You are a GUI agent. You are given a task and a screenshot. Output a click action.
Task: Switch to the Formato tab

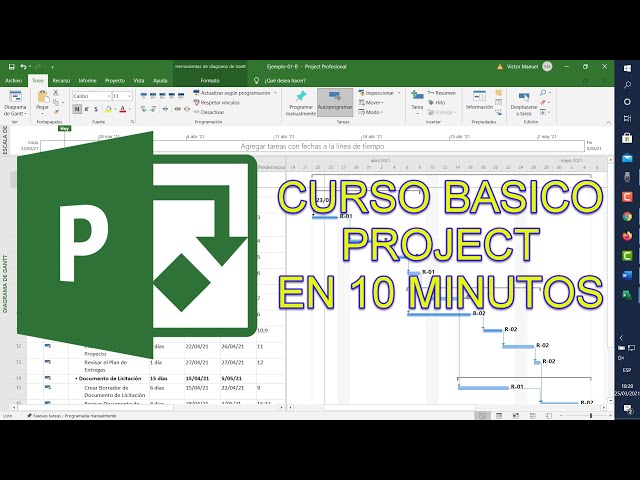coord(210,81)
